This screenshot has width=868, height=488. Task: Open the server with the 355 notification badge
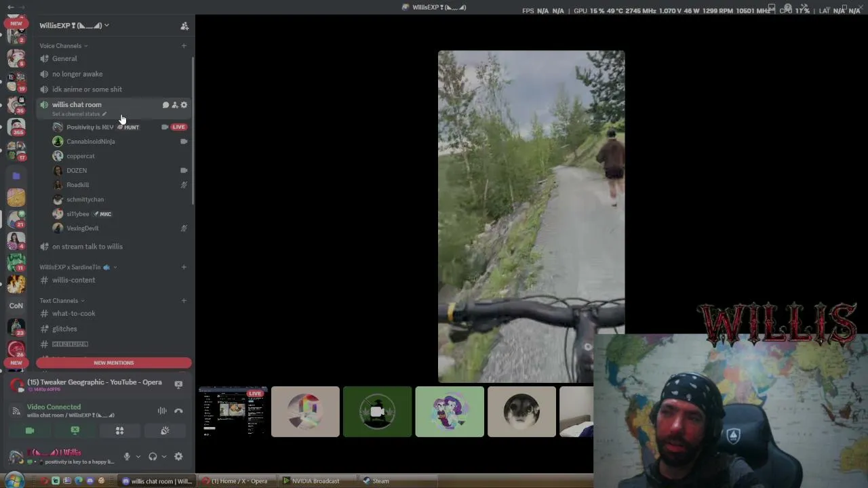[x=16, y=127]
